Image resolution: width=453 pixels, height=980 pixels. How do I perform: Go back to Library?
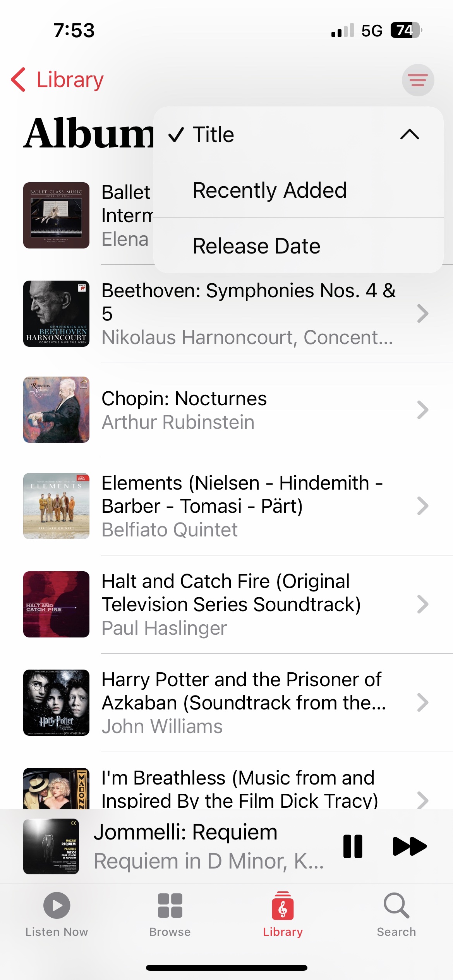coord(58,80)
